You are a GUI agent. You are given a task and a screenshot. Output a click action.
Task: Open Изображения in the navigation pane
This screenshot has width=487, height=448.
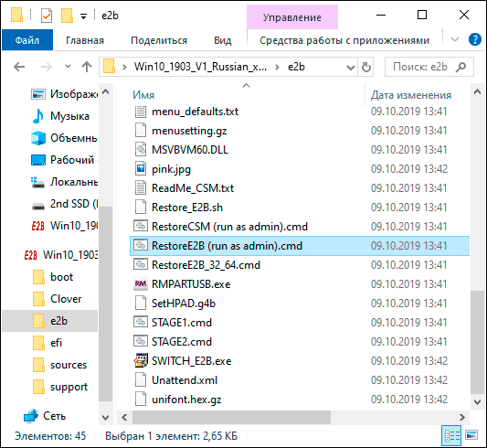pos(65,94)
